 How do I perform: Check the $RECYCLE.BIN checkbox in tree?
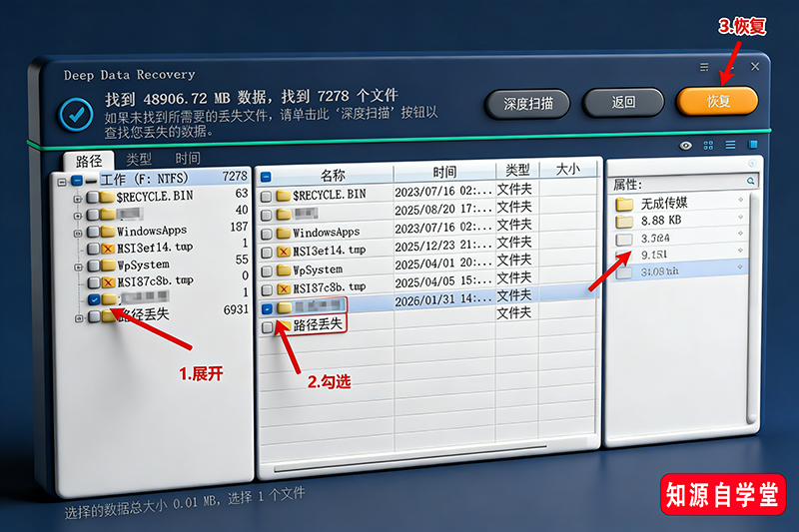[x=93, y=197]
